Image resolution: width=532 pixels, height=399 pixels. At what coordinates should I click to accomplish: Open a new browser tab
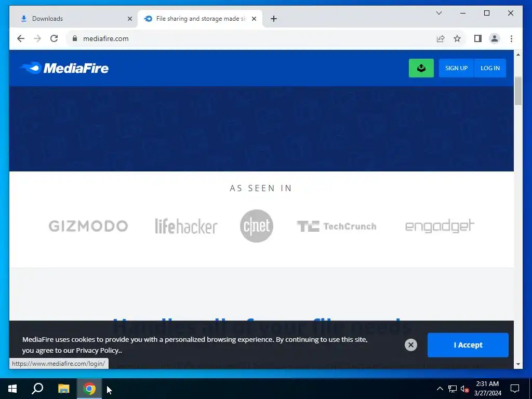(x=274, y=19)
